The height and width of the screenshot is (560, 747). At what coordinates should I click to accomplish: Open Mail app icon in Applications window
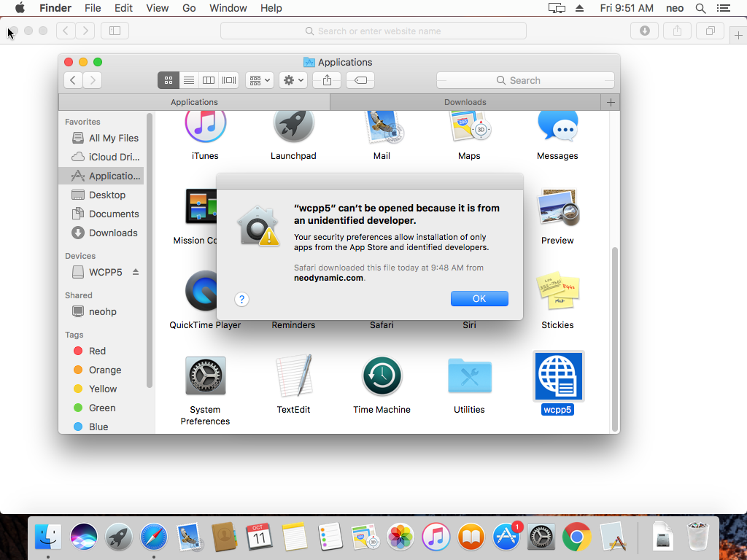[384, 127]
